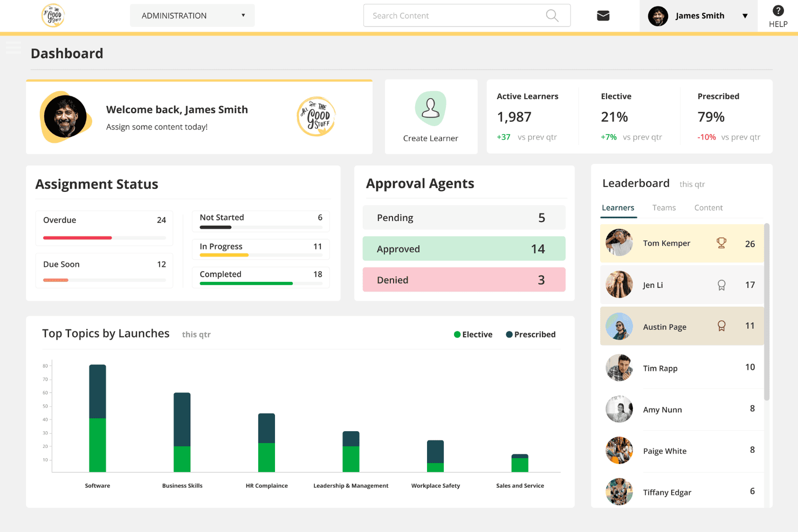
Task: Open the ADMINISTRATION dropdown
Action: (x=192, y=16)
